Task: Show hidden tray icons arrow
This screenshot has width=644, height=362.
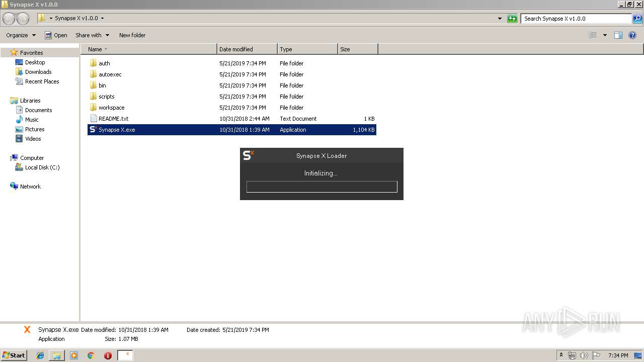Action: pos(561,355)
